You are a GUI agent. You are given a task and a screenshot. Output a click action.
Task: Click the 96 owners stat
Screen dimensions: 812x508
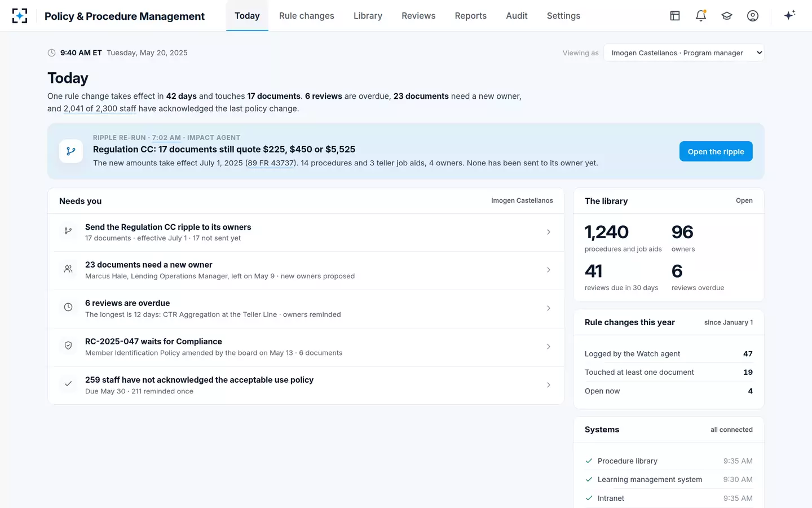tap(683, 238)
